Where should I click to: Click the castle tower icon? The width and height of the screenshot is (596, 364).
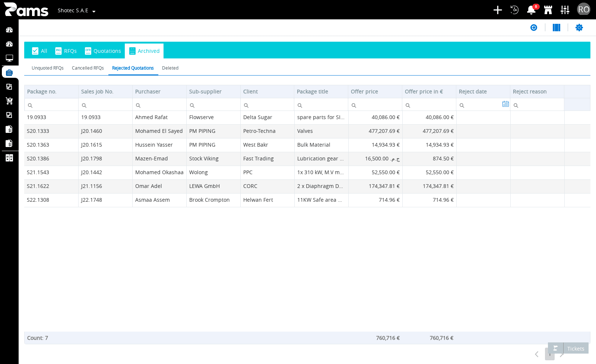(548, 10)
